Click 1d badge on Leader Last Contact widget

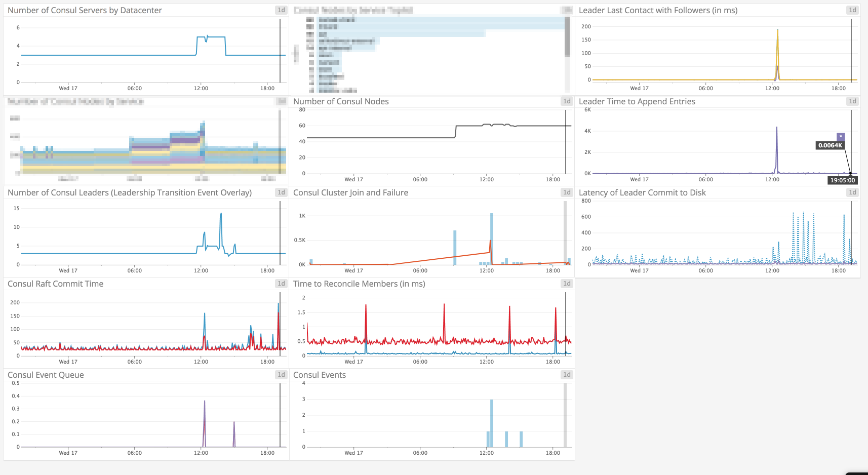[x=852, y=10]
